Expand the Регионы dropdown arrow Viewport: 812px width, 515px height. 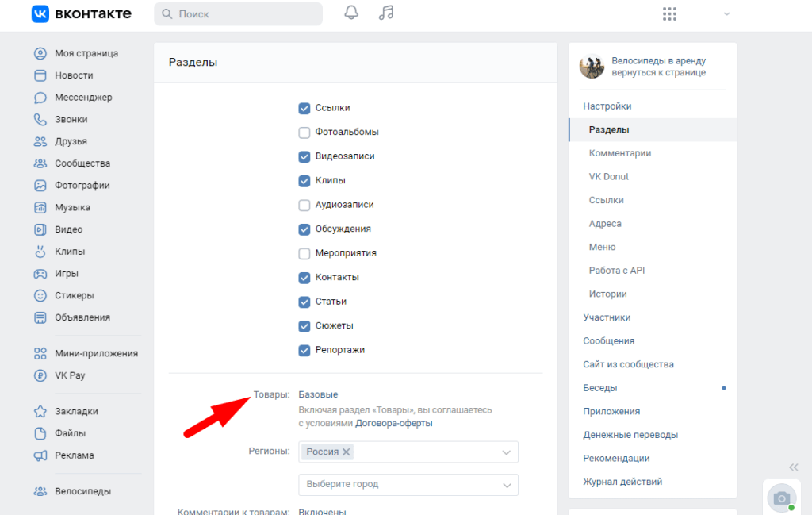point(507,452)
